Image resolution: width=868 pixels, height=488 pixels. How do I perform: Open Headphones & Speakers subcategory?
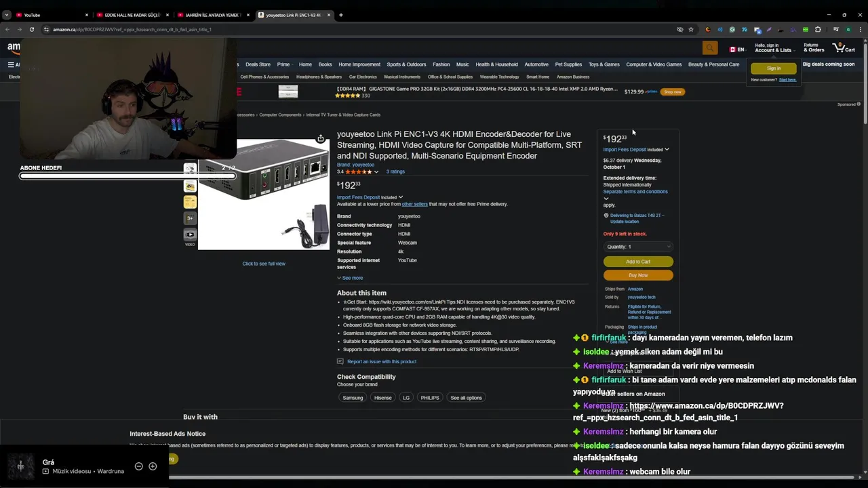coord(319,77)
